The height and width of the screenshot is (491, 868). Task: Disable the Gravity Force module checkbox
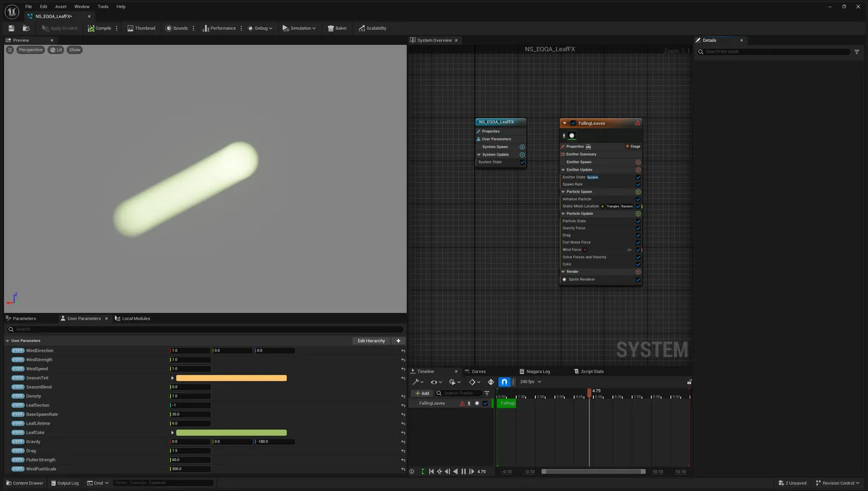pyautogui.click(x=638, y=228)
